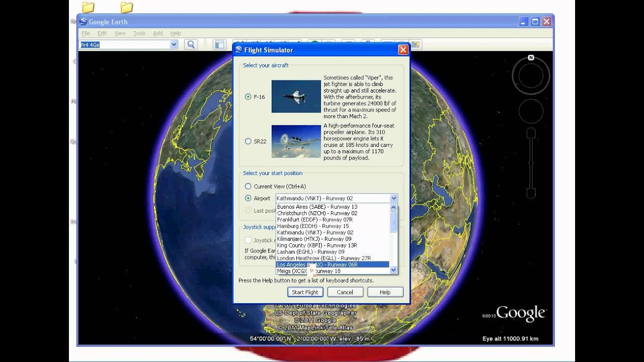Select Kilimanjaro (HTKJ) - Runway 09
This screenshot has width=644, height=362.
pyautogui.click(x=333, y=239)
